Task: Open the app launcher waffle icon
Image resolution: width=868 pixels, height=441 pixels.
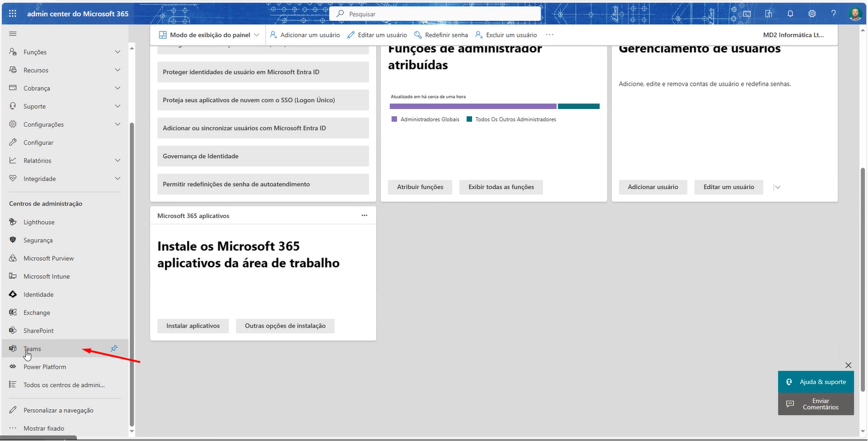Action: click(12, 14)
